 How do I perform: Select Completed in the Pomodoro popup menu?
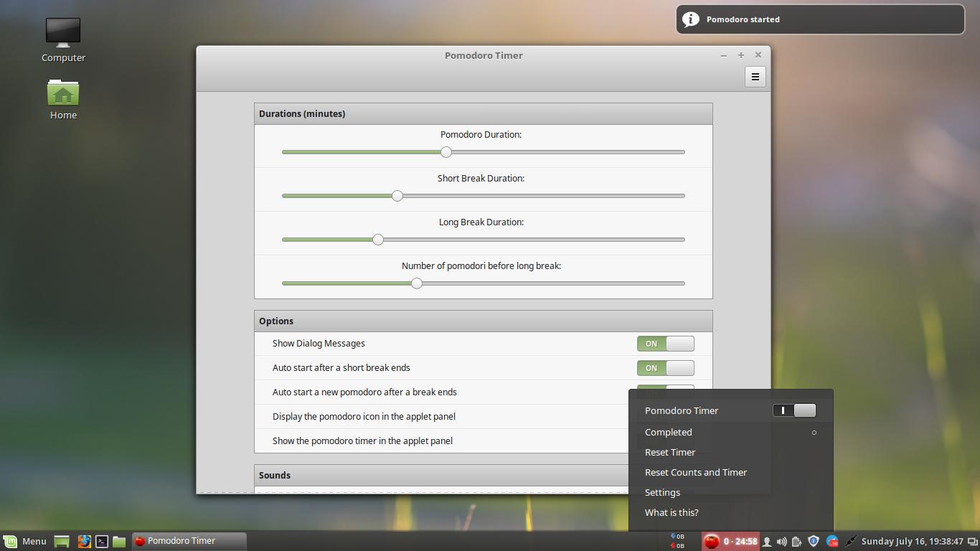pyautogui.click(x=668, y=432)
